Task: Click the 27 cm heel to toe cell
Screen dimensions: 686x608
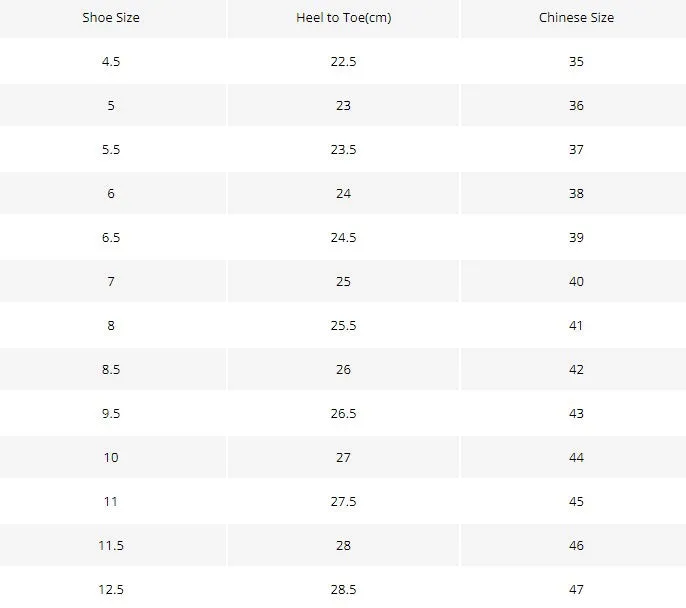Action: point(343,458)
